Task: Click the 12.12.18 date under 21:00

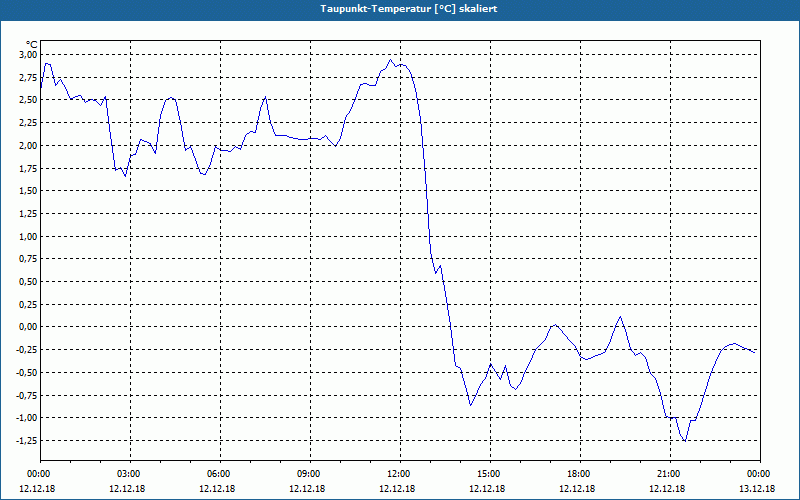Action: pyautogui.click(x=667, y=489)
